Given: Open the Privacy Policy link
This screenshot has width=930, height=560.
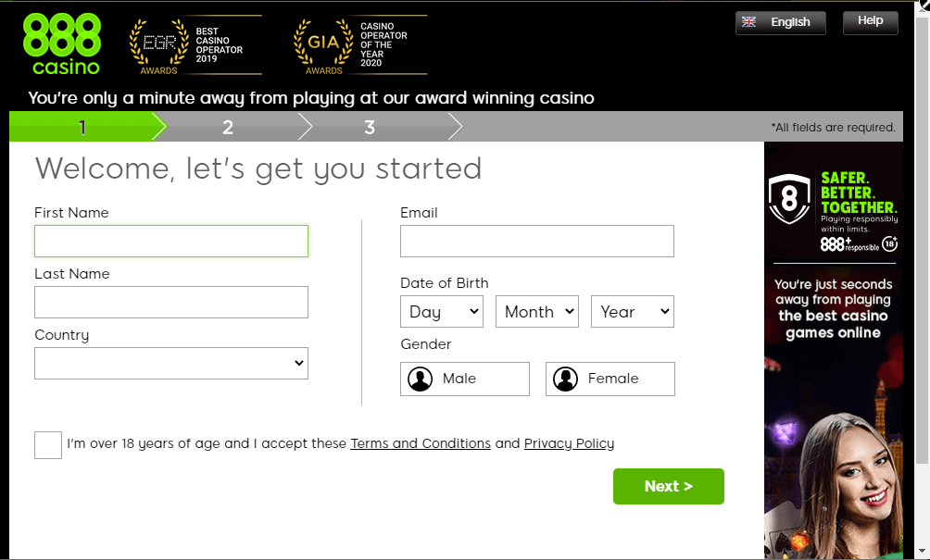Looking at the screenshot, I should point(570,443).
